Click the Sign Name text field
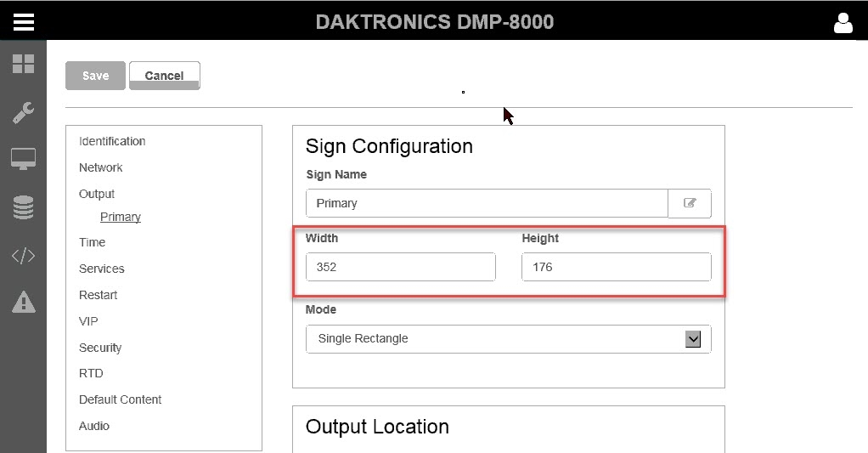Viewport: 868px width, 453px height. 487,203
